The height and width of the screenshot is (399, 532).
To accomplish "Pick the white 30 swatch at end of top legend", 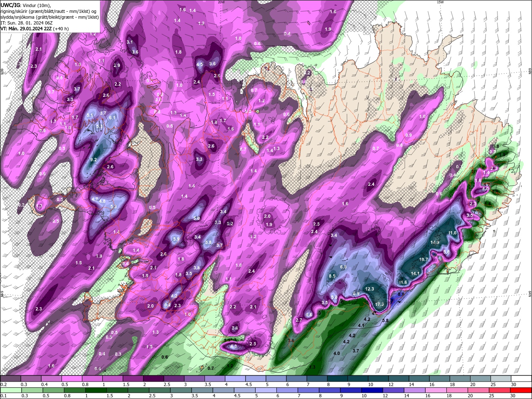I will coord(521,379).
